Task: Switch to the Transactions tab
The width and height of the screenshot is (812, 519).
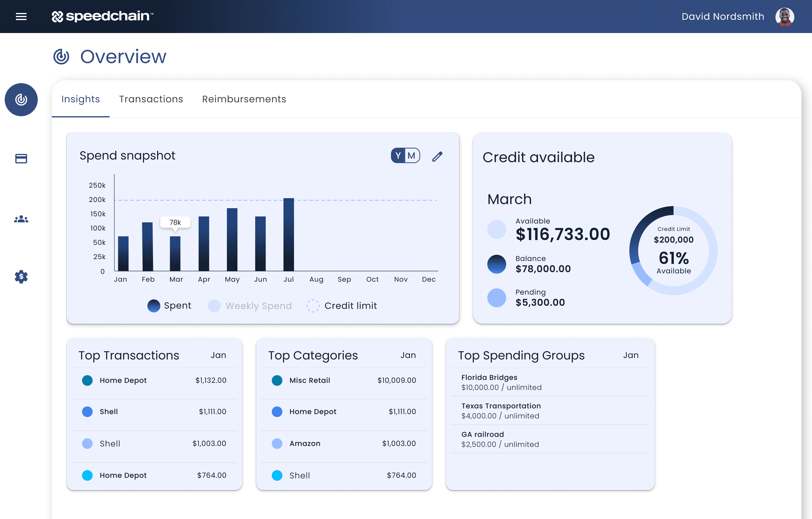Action: point(151,99)
